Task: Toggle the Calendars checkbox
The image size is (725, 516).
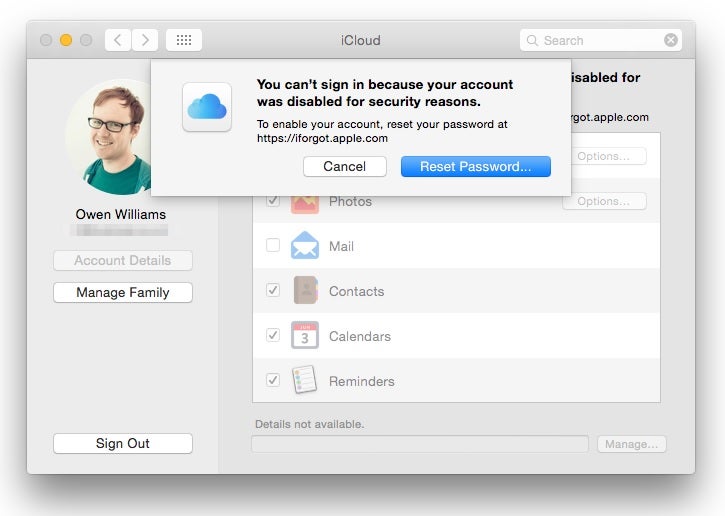Action: [x=273, y=335]
